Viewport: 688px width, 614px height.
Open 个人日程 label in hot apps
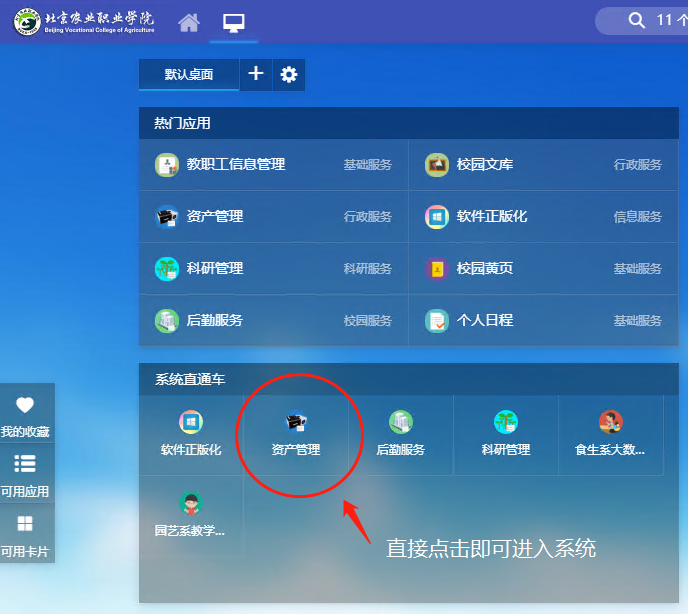[x=484, y=320]
